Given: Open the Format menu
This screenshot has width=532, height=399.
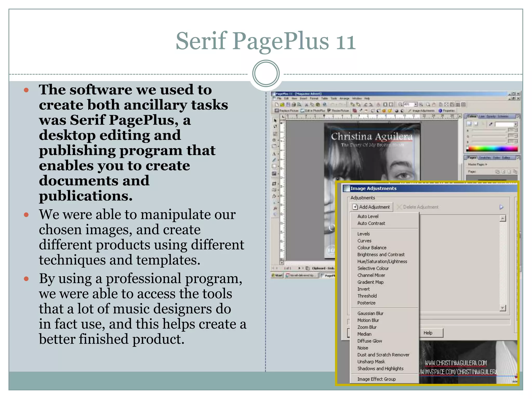Looking at the screenshot, I should point(314,98).
